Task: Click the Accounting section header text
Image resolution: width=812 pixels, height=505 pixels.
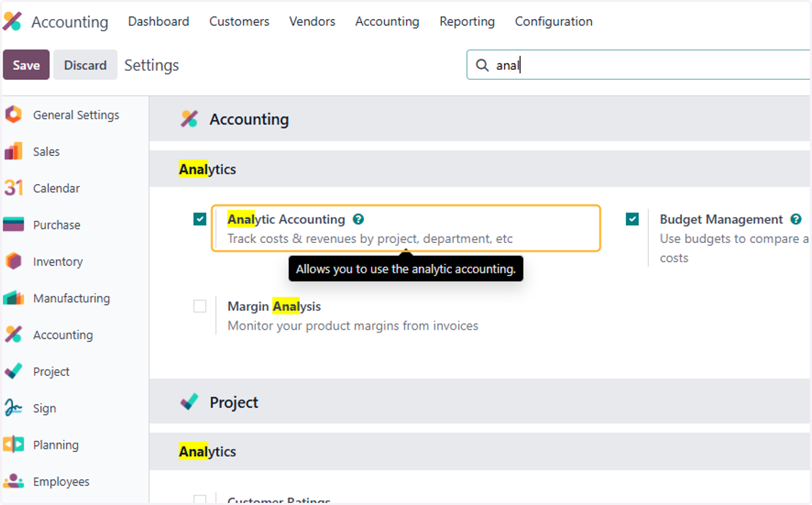Action: pos(249,119)
